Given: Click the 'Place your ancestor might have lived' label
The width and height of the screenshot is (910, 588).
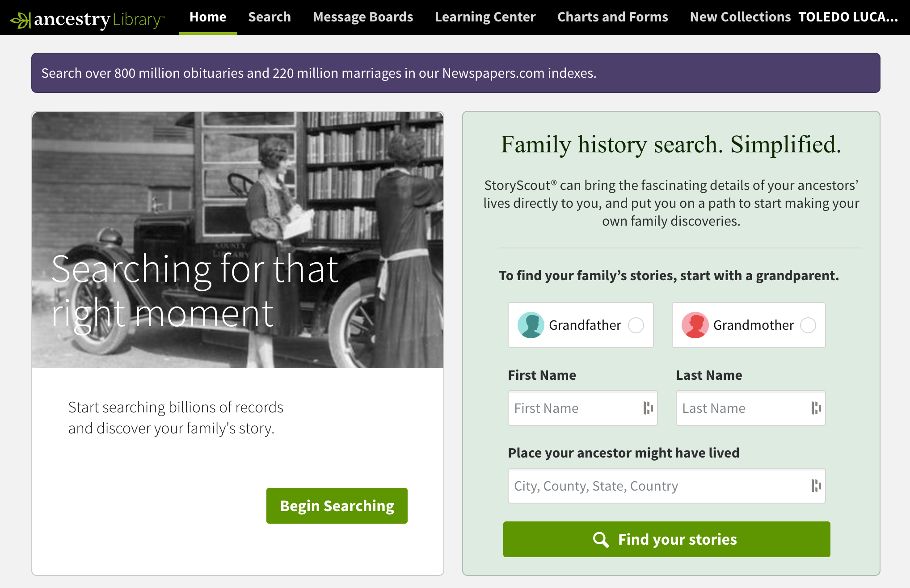Looking at the screenshot, I should [624, 453].
